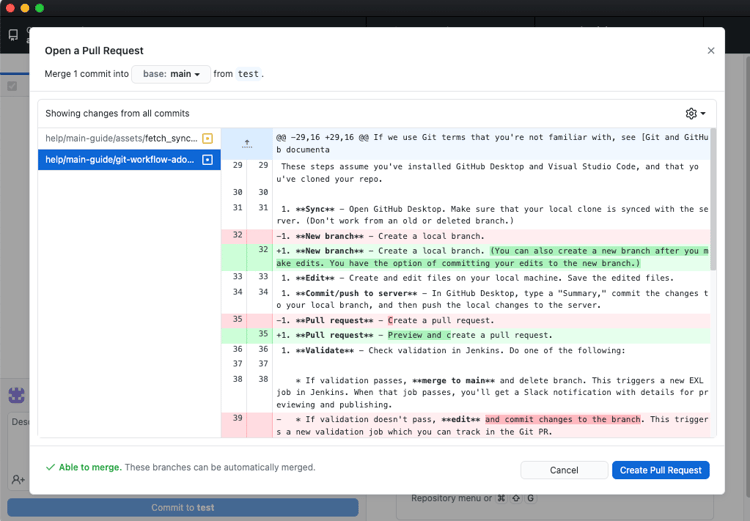Toggle the select-all changes checkbox in background
Viewport: 750px width, 521px height.
(x=12, y=86)
